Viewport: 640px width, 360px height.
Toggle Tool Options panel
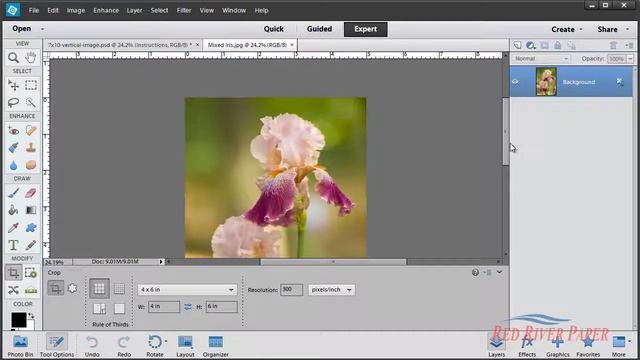point(57,345)
